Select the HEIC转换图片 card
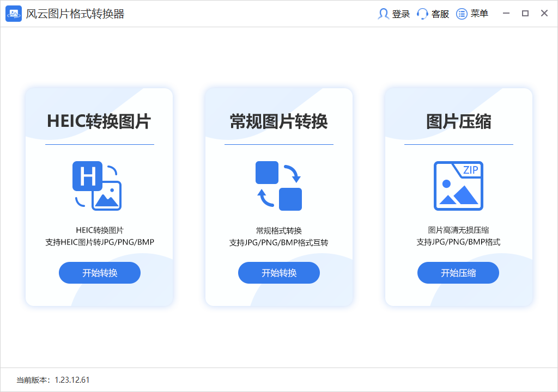This screenshot has height=392, width=558. coord(99,196)
